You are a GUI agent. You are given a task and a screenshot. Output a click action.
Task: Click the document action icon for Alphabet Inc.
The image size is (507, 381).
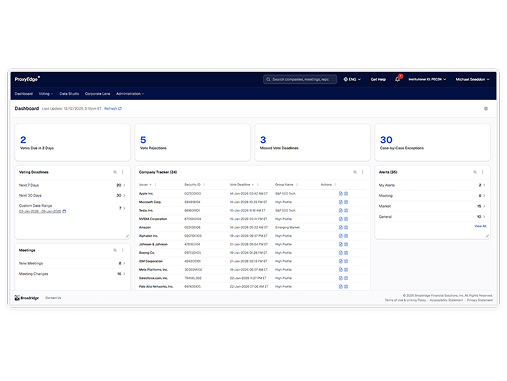[x=341, y=236]
